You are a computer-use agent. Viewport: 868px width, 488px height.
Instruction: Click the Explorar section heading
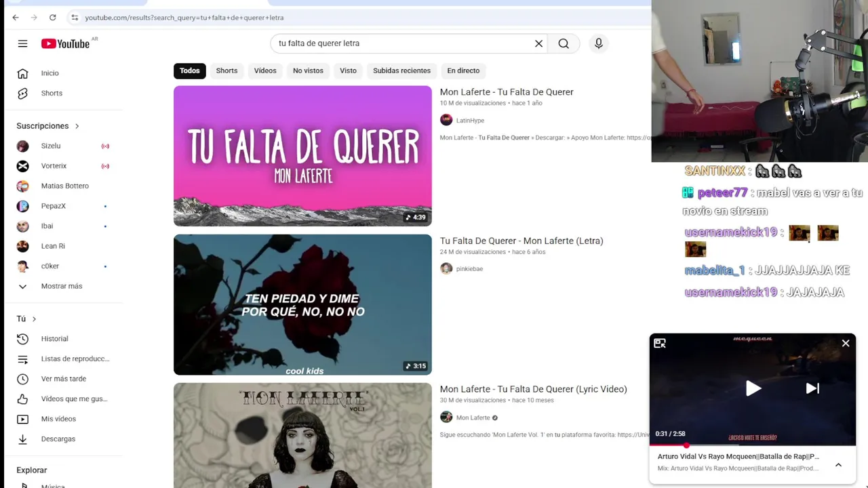click(x=32, y=470)
